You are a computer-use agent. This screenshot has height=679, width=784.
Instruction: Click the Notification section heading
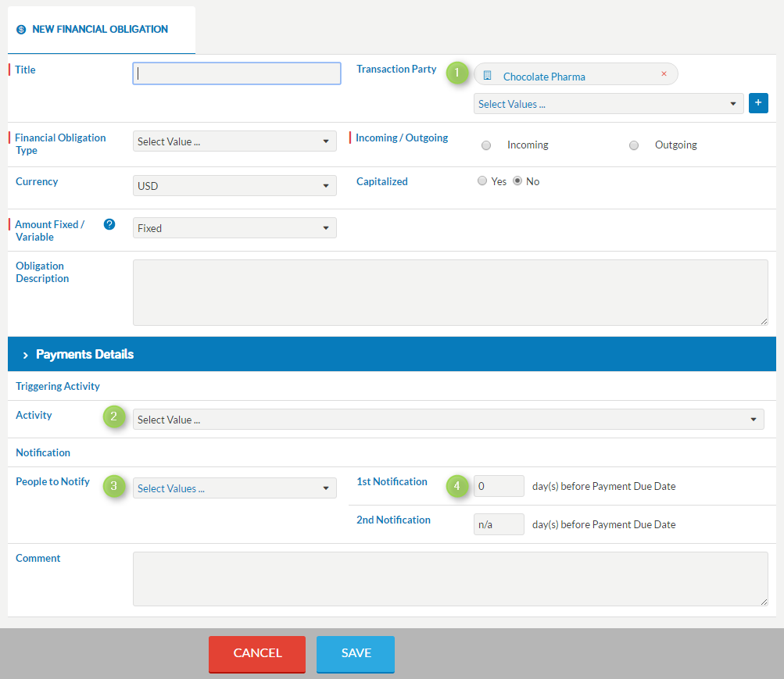coord(43,452)
